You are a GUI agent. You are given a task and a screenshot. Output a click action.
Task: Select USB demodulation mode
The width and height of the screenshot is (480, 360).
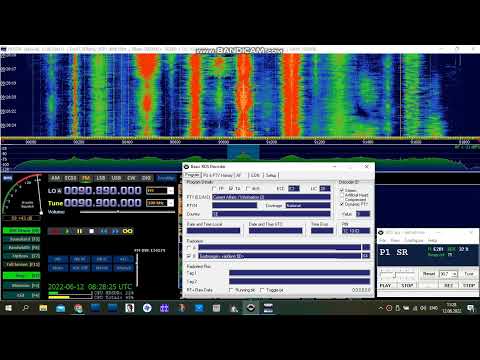tap(116, 178)
